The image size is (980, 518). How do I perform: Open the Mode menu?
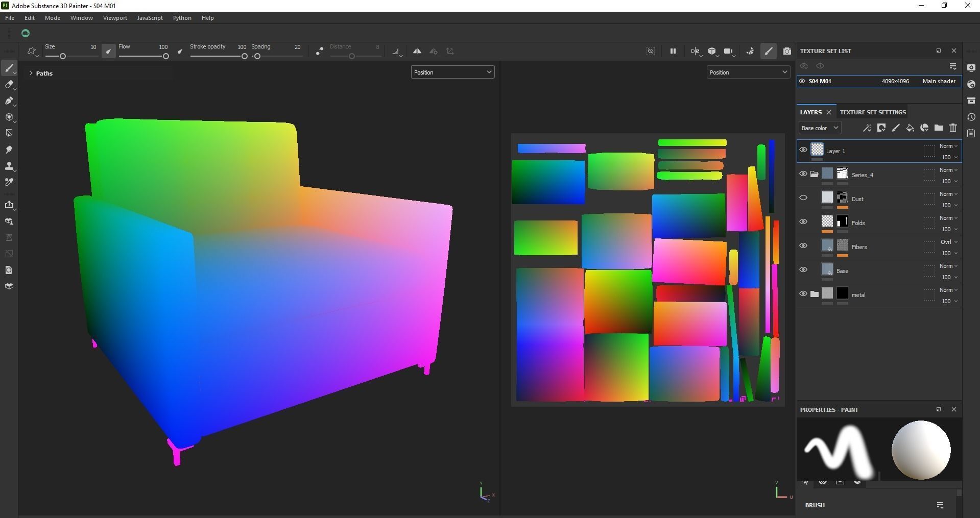coord(53,18)
